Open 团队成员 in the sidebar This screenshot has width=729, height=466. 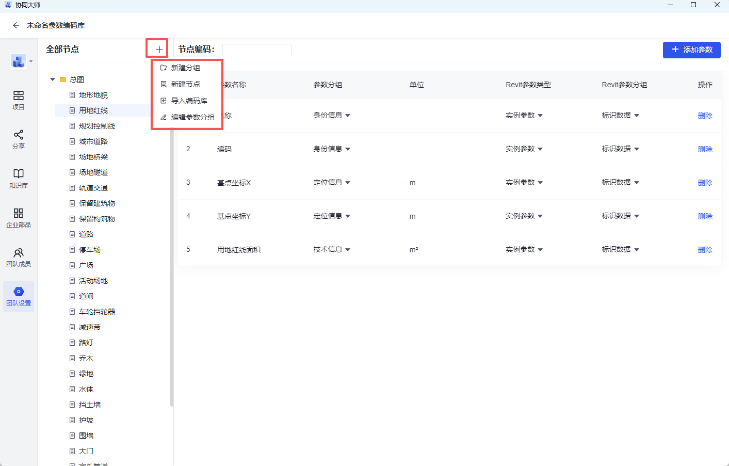click(18, 257)
